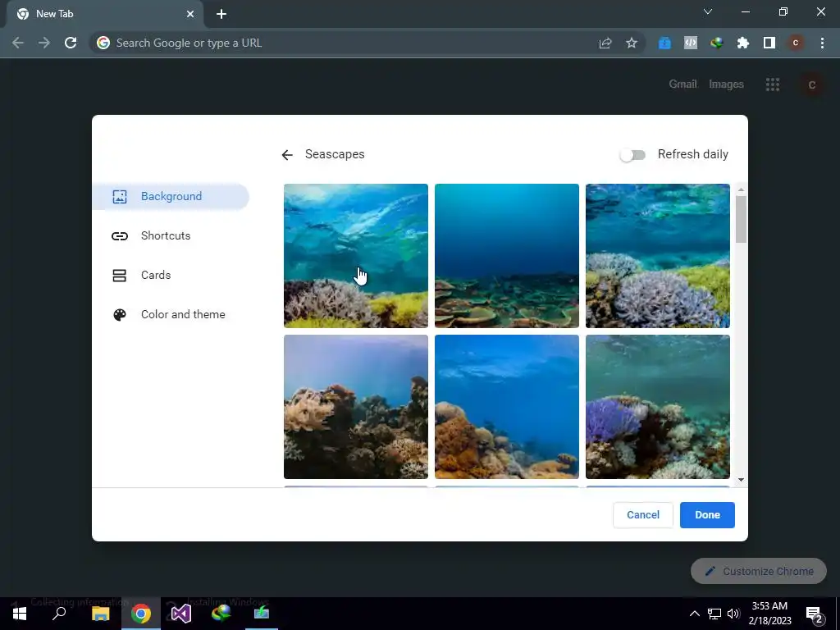Image resolution: width=840 pixels, height=630 pixels.
Task: Choose the purple coral seascape thumbnail
Action: (x=657, y=407)
